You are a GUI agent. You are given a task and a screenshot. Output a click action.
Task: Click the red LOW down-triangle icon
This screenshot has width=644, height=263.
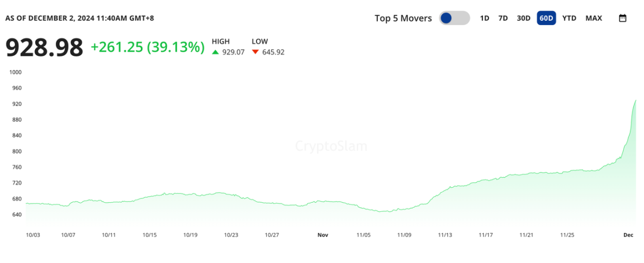click(x=255, y=52)
